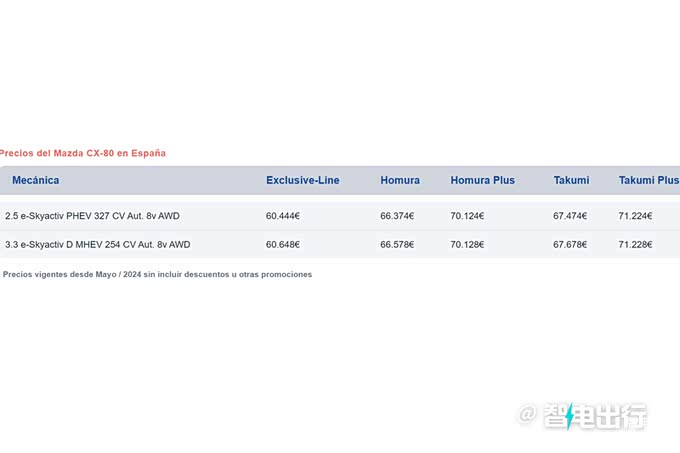Select the 67.678€ price cell
Image resolution: width=680 pixels, height=453 pixels.
(570, 244)
